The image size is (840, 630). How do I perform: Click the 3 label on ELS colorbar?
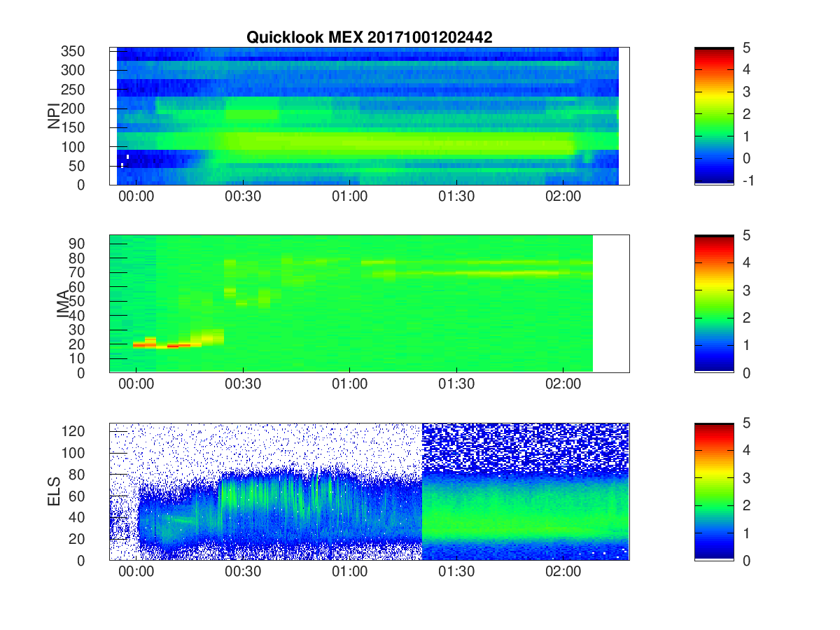(x=746, y=478)
